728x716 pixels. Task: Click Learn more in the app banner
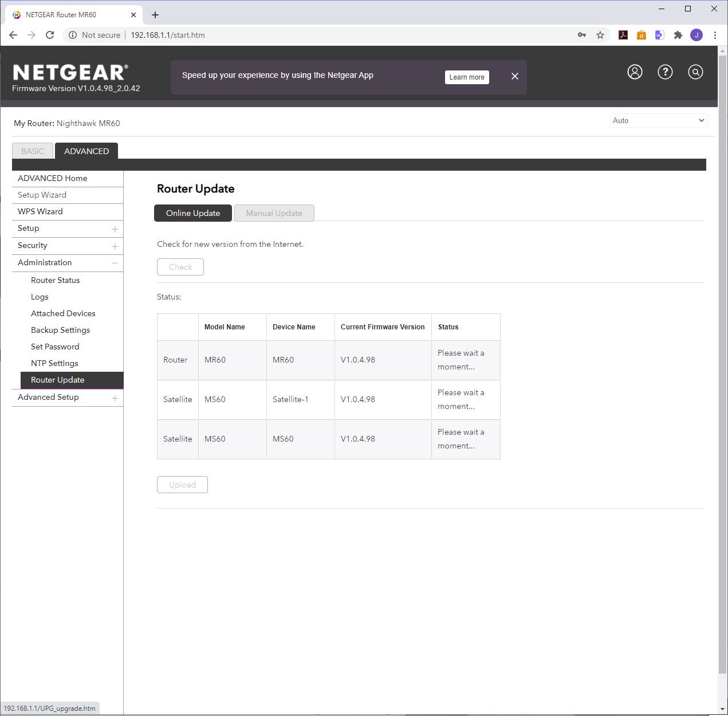(467, 77)
